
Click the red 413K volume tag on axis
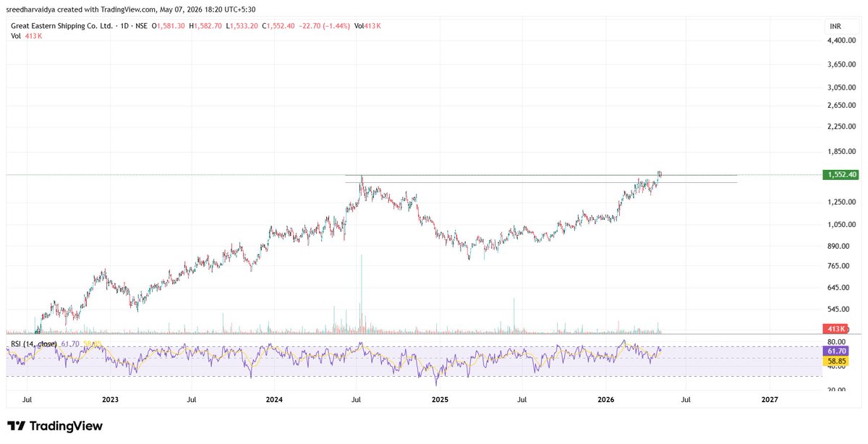pos(835,329)
